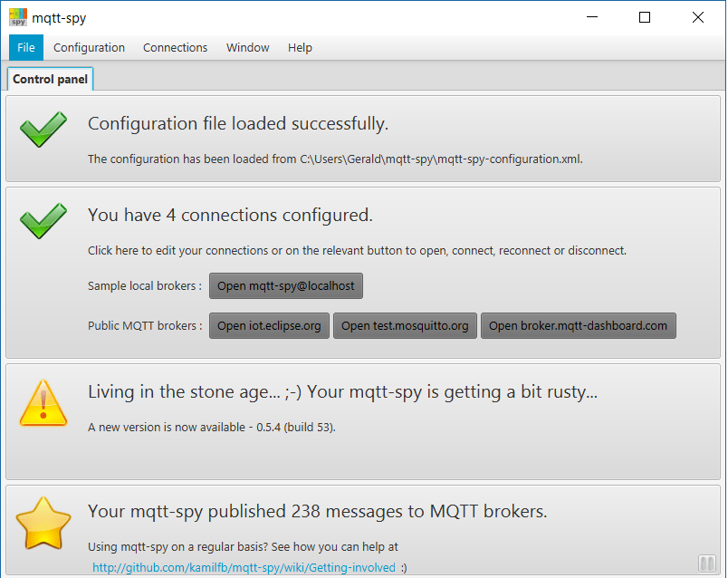Select the Control panel tab
728x578 pixels.
pyautogui.click(x=50, y=79)
